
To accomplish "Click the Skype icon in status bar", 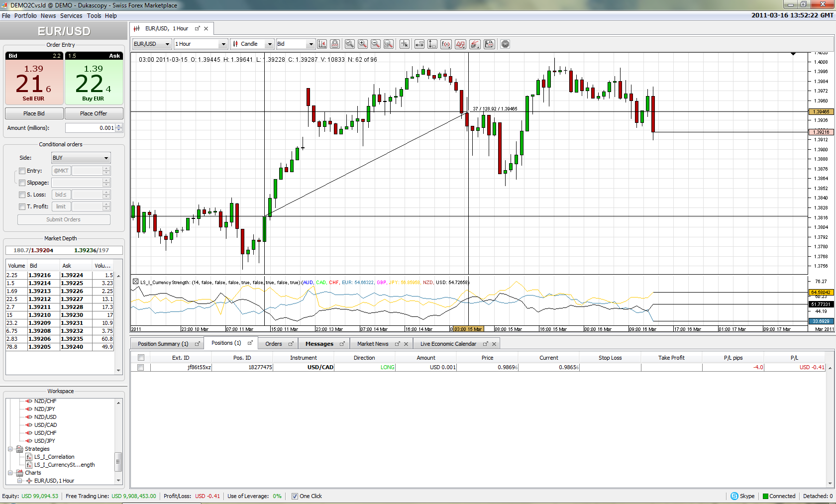I will pos(734,496).
